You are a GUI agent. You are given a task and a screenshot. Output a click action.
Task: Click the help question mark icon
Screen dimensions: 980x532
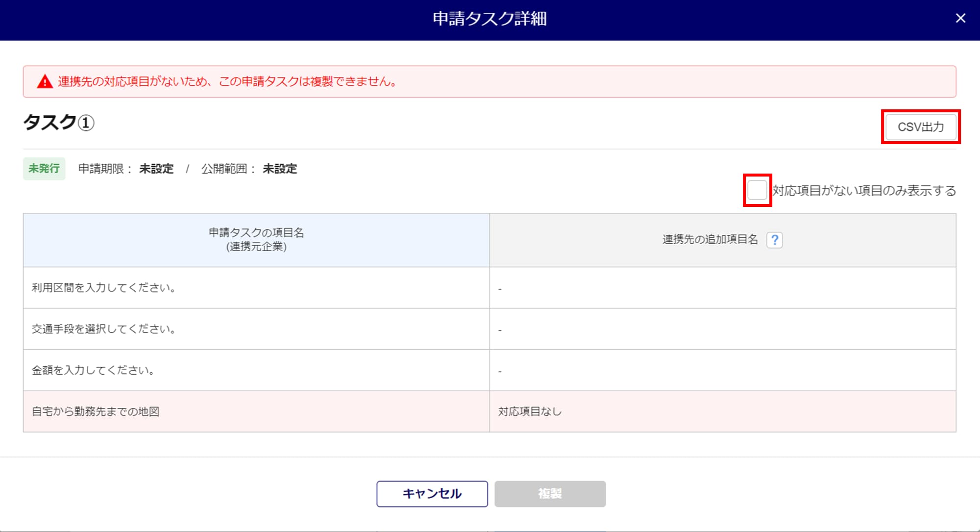tap(774, 240)
